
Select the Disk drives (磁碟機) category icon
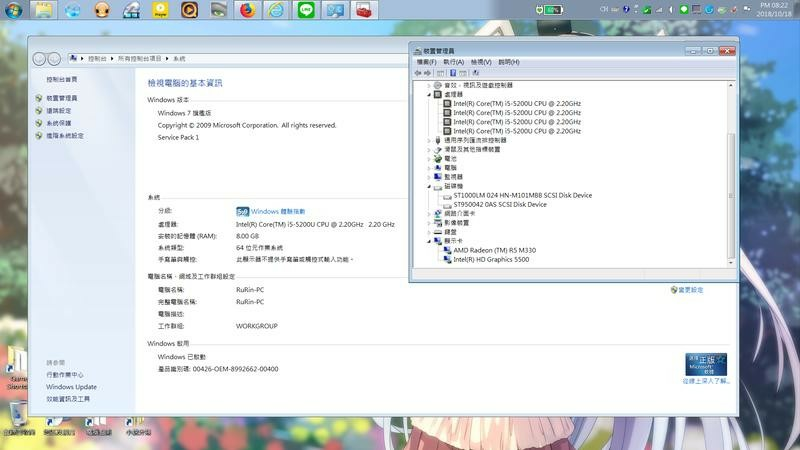(x=438, y=186)
